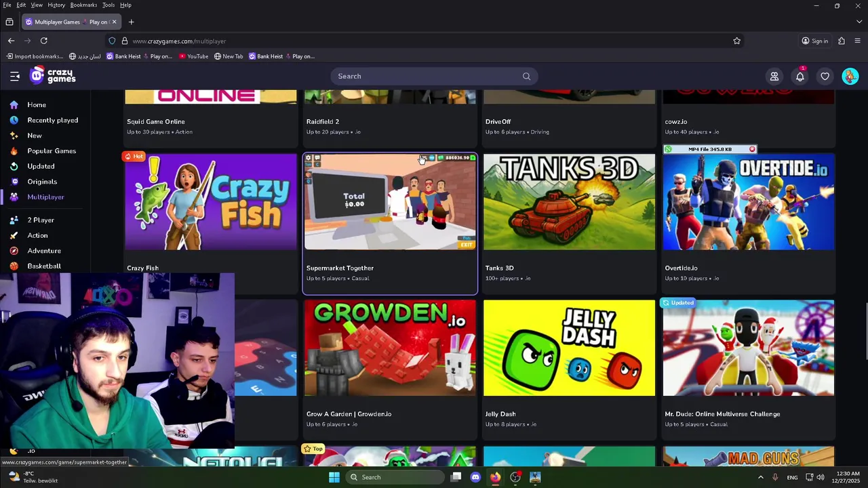Open Windows Start menu
The width and height of the screenshot is (868, 488).
334,477
